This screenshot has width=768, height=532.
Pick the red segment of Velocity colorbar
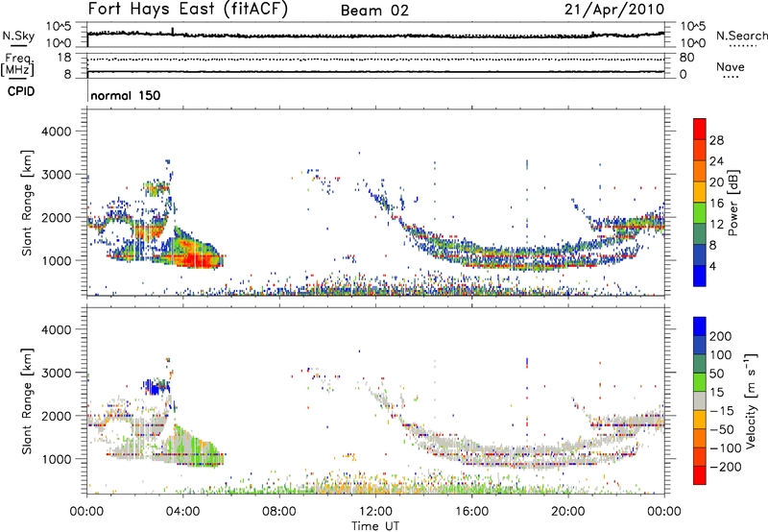click(700, 475)
